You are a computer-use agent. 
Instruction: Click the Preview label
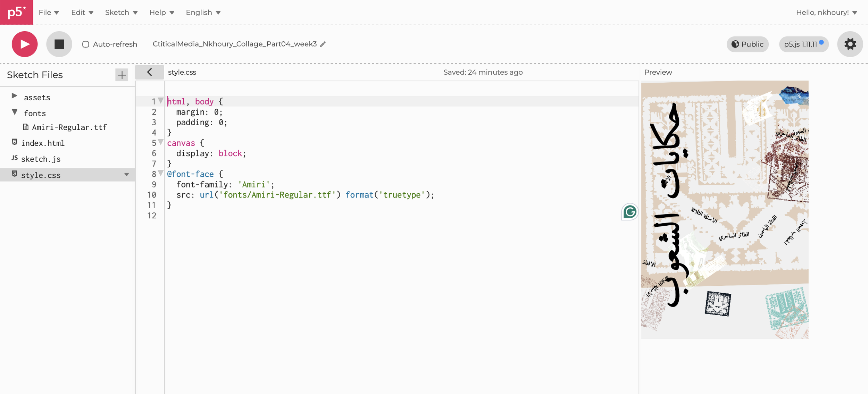pos(658,72)
